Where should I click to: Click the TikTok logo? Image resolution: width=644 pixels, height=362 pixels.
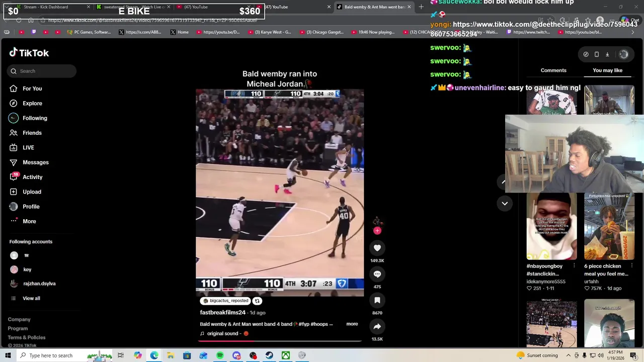[x=29, y=53]
